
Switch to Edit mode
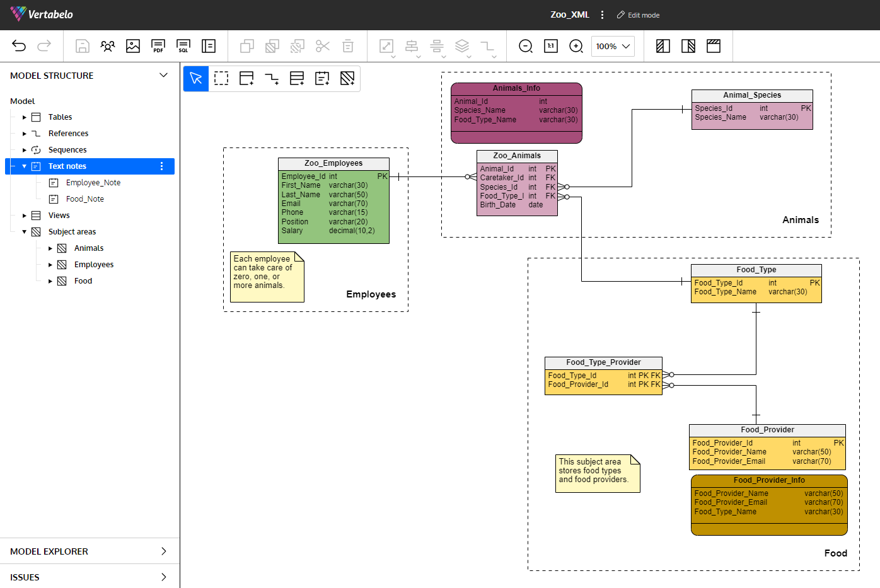638,15
